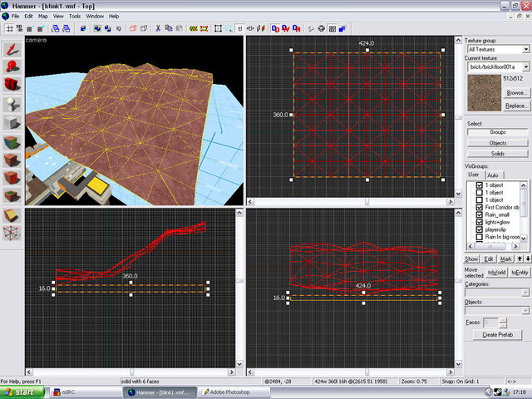
Task: Select the Apply Decals tool
Action: (12, 177)
